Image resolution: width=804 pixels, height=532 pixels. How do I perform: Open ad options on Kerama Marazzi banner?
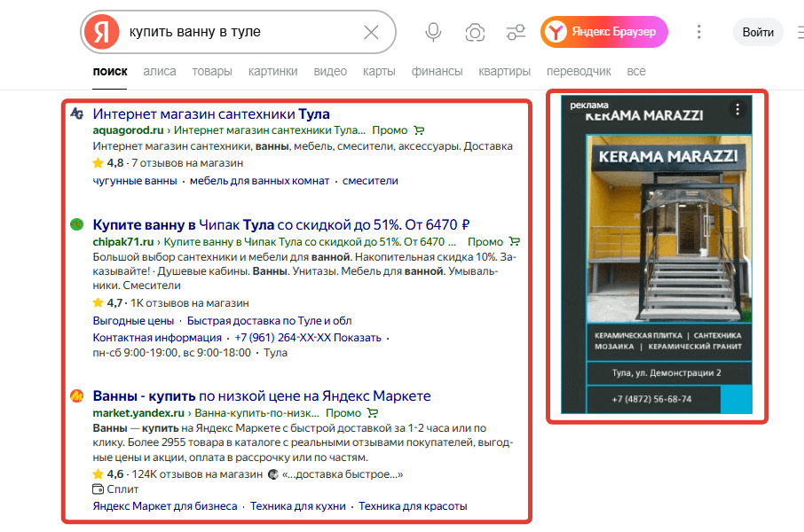737,110
